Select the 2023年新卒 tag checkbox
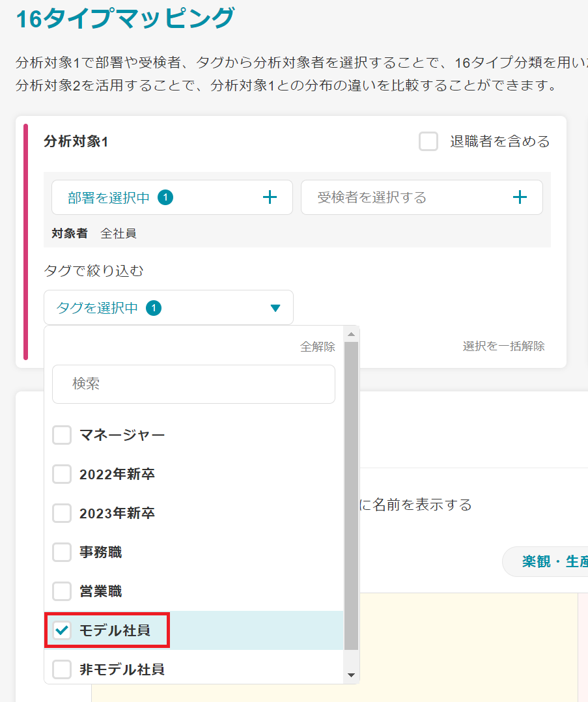The width and height of the screenshot is (588, 702). click(62, 513)
